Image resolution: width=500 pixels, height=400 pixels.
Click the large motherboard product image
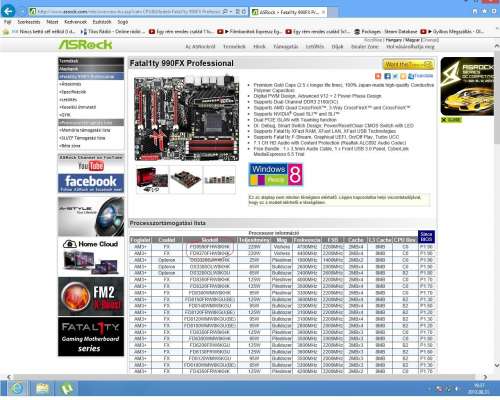tap(186, 118)
